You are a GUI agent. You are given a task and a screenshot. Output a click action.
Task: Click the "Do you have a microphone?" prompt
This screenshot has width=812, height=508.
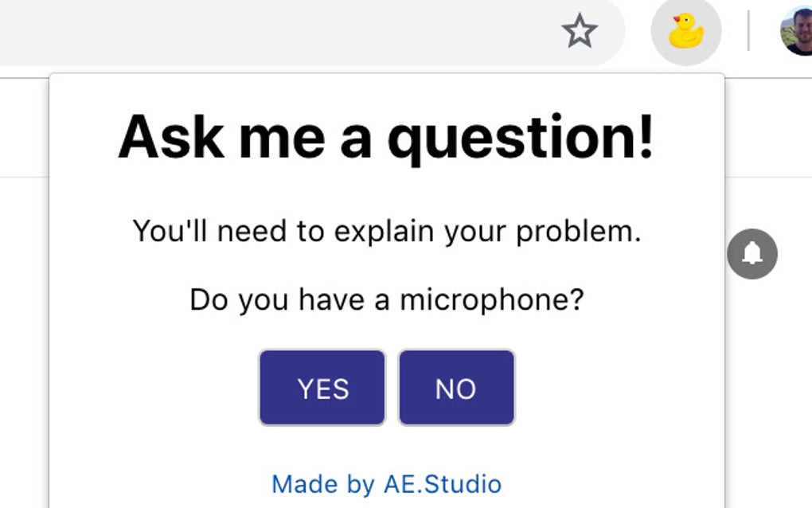coord(386,300)
